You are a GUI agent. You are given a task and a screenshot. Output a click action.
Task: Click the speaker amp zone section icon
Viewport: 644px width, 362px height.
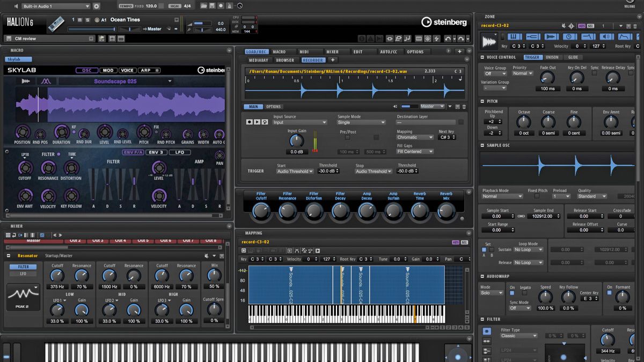pyautogui.click(x=606, y=36)
